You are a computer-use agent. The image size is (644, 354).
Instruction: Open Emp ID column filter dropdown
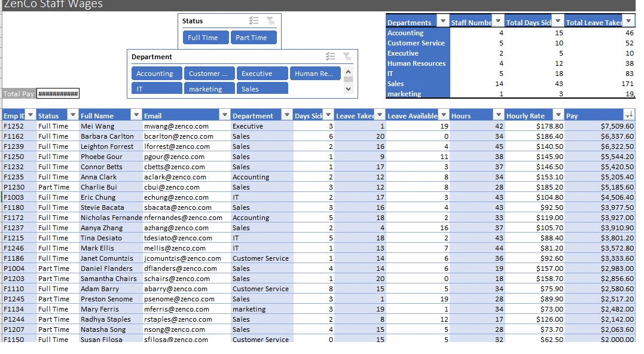tap(30, 115)
